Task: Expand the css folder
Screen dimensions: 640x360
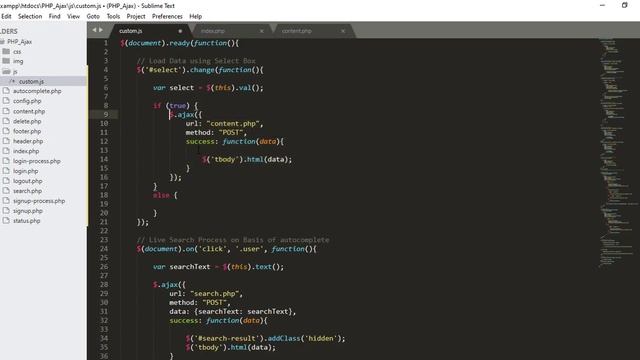Action: (x=17, y=52)
